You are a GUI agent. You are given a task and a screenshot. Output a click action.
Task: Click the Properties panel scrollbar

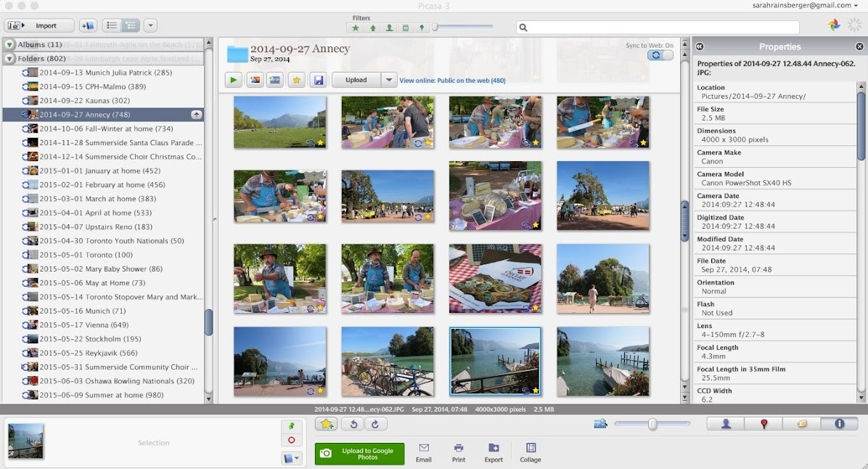click(861, 125)
